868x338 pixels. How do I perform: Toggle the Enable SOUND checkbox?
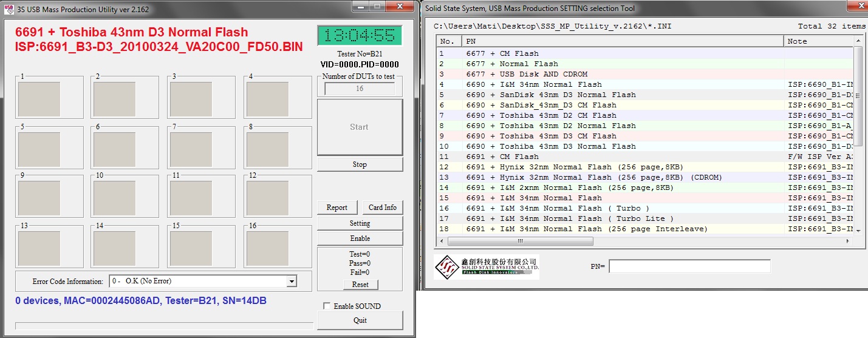(327, 306)
